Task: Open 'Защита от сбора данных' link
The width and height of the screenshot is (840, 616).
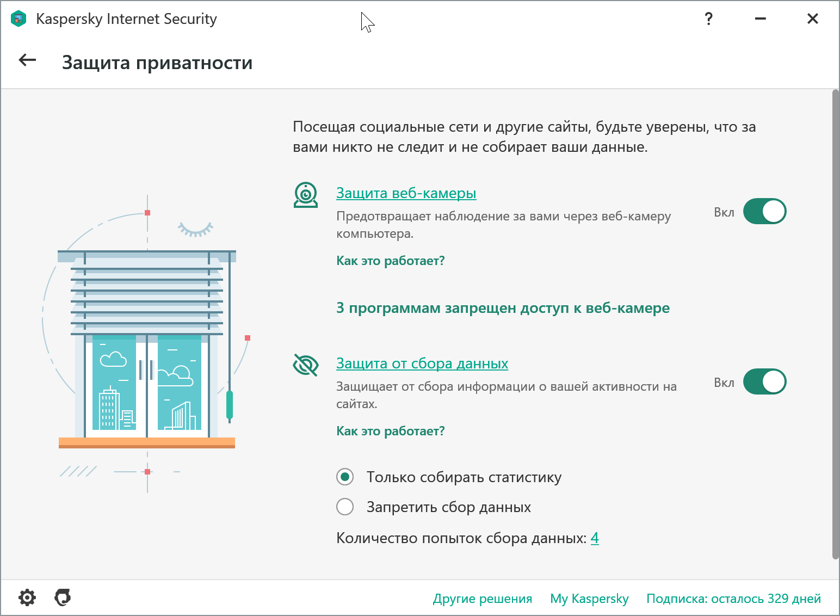Action: [x=422, y=364]
